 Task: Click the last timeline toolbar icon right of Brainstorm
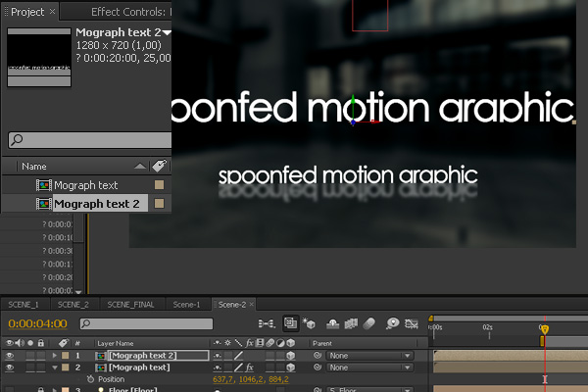pyautogui.click(x=412, y=323)
